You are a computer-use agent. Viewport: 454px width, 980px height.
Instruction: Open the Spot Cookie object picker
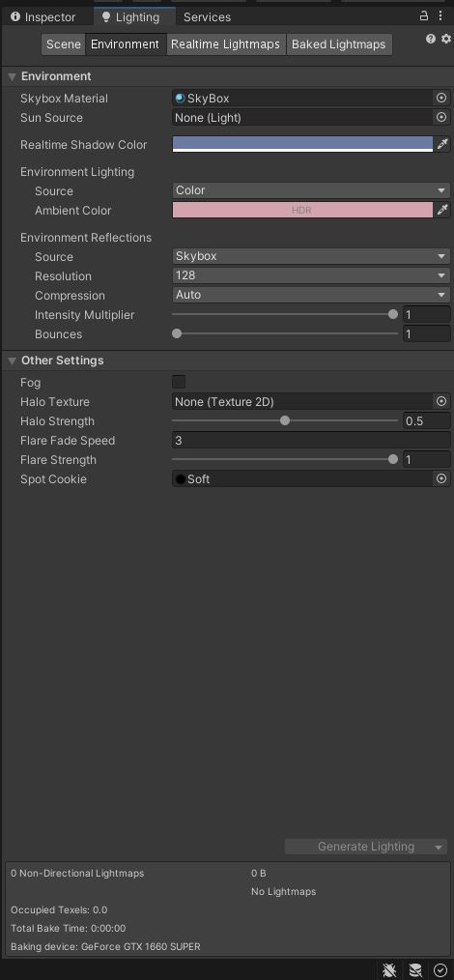(441, 478)
